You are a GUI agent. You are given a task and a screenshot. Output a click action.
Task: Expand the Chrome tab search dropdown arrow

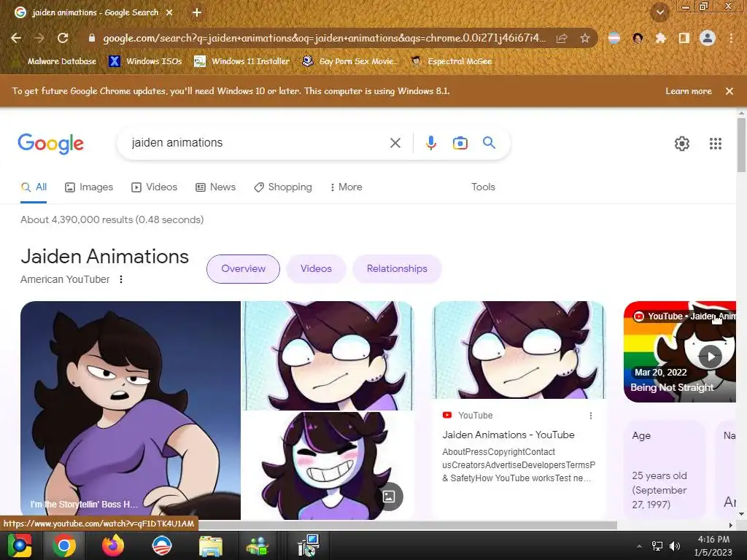pyautogui.click(x=659, y=12)
